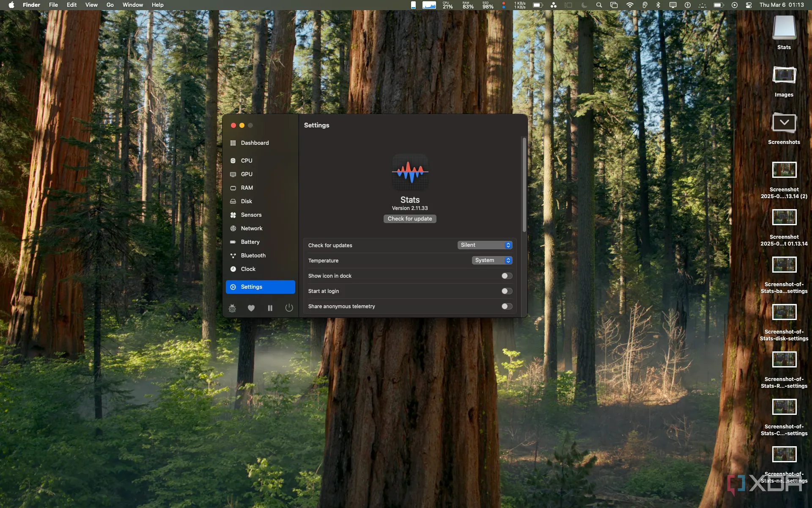Open the Clock module settings

(248, 269)
